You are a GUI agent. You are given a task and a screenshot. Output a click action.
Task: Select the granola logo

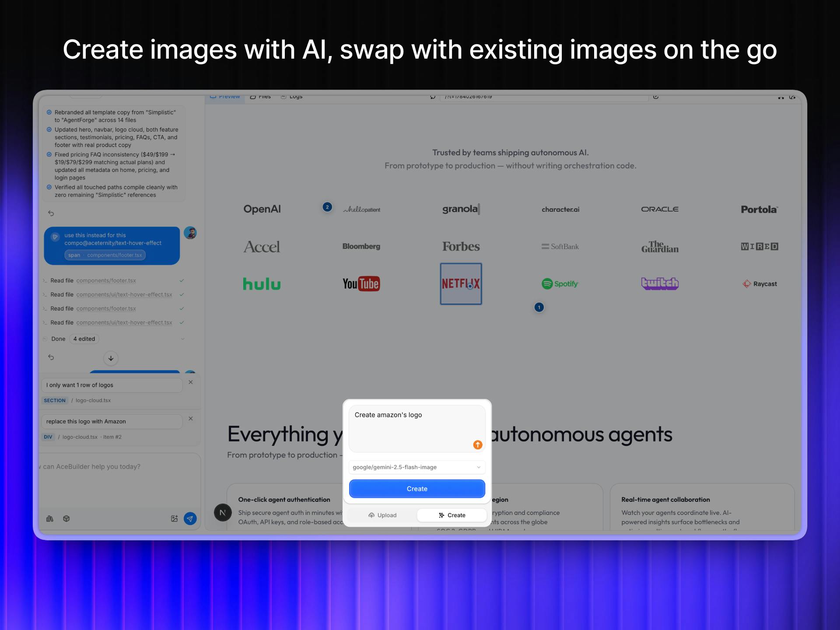461,209
